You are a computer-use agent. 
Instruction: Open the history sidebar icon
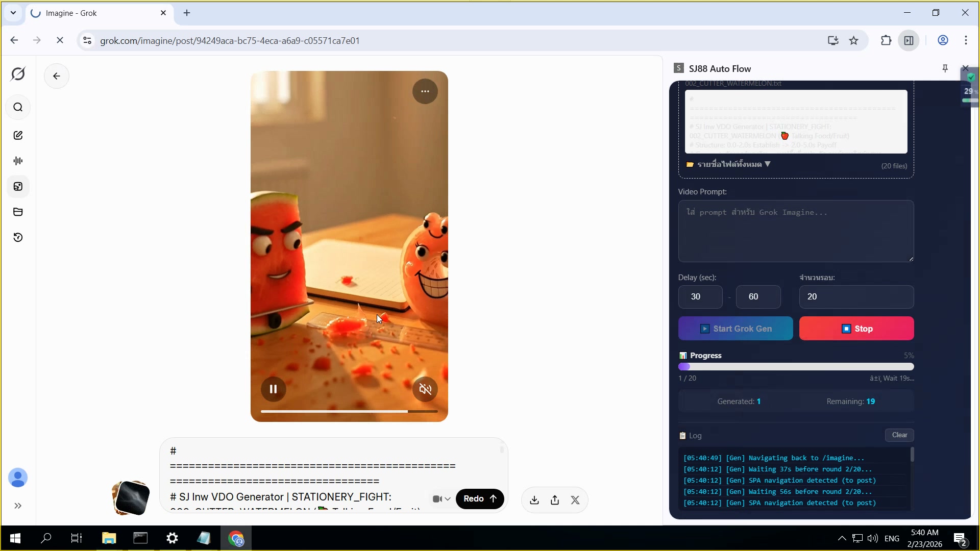(x=18, y=237)
